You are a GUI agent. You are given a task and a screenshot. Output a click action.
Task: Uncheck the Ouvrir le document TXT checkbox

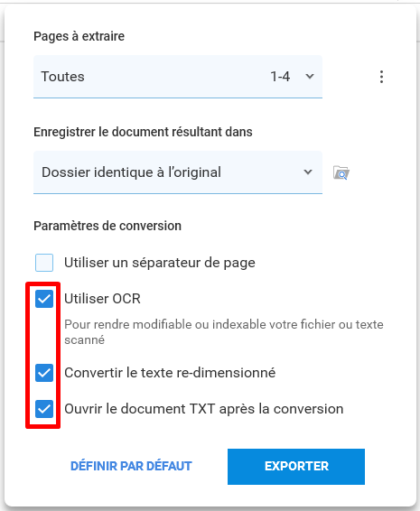44,409
